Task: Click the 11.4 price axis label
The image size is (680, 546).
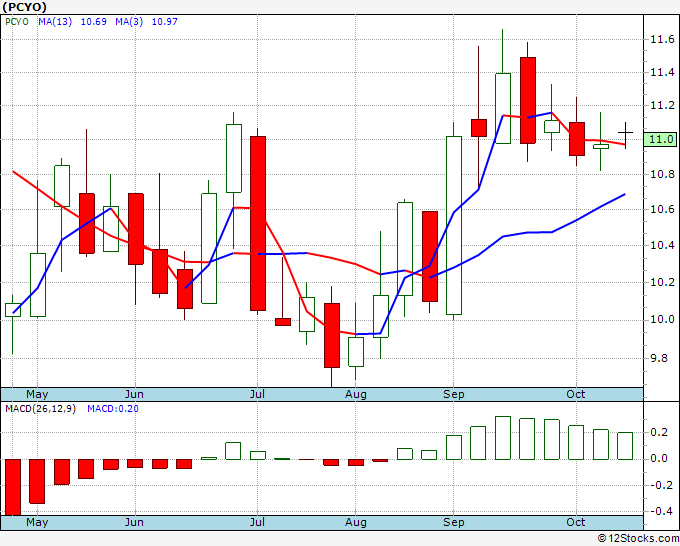Action: point(662,72)
